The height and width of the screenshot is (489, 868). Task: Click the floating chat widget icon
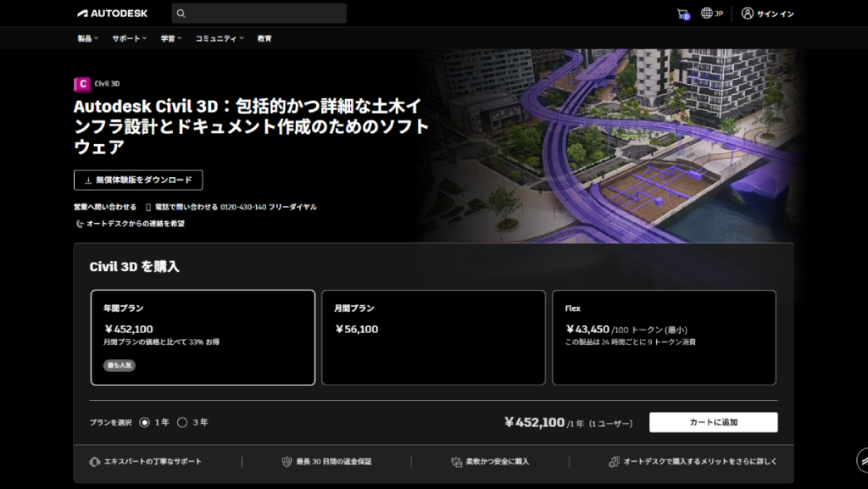click(862, 460)
